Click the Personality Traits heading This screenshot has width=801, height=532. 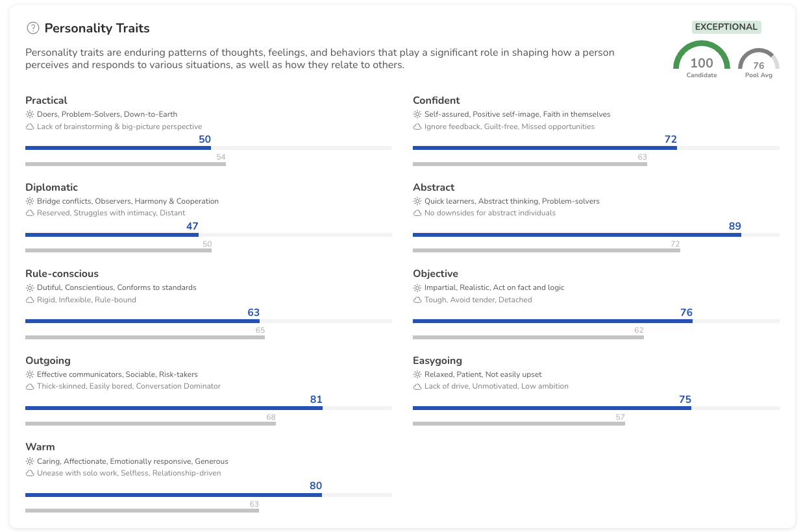pos(97,28)
